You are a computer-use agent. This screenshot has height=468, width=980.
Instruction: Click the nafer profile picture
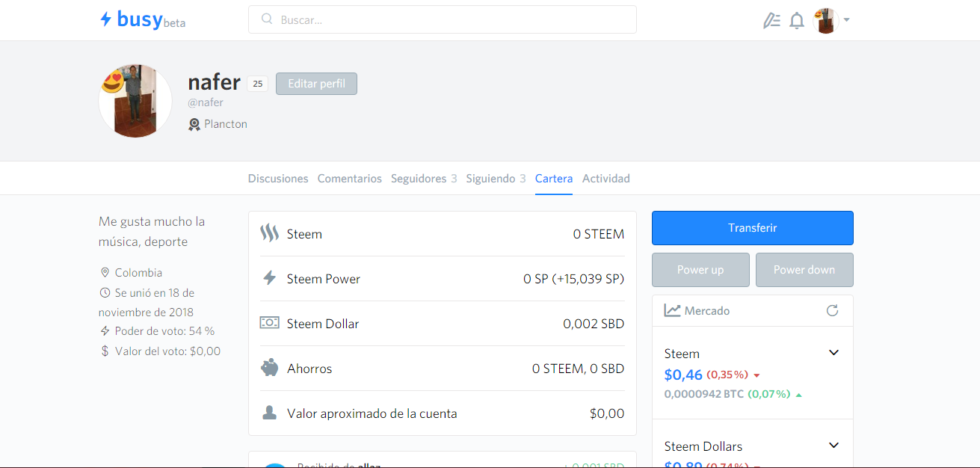tap(135, 101)
